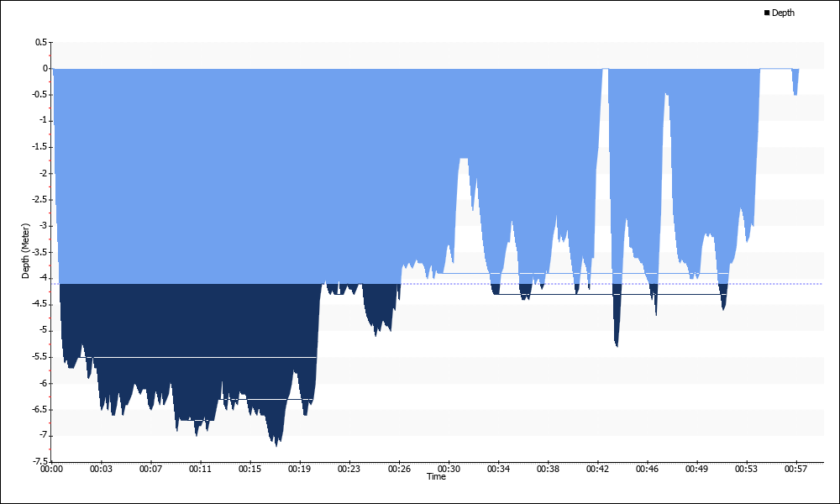Screen dimensions: 840x504
Task: Click the 0.5 depth axis label
Action: (x=40, y=42)
